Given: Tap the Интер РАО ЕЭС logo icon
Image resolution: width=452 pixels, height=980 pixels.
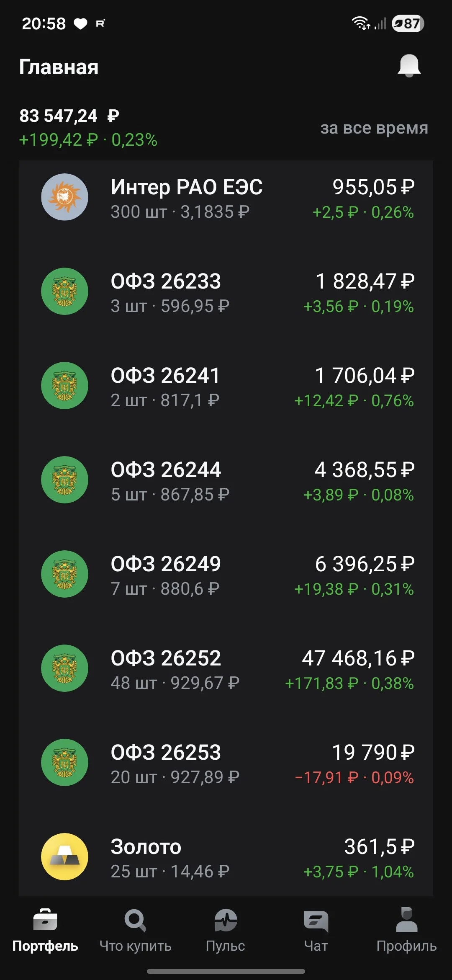Looking at the screenshot, I should [64, 197].
